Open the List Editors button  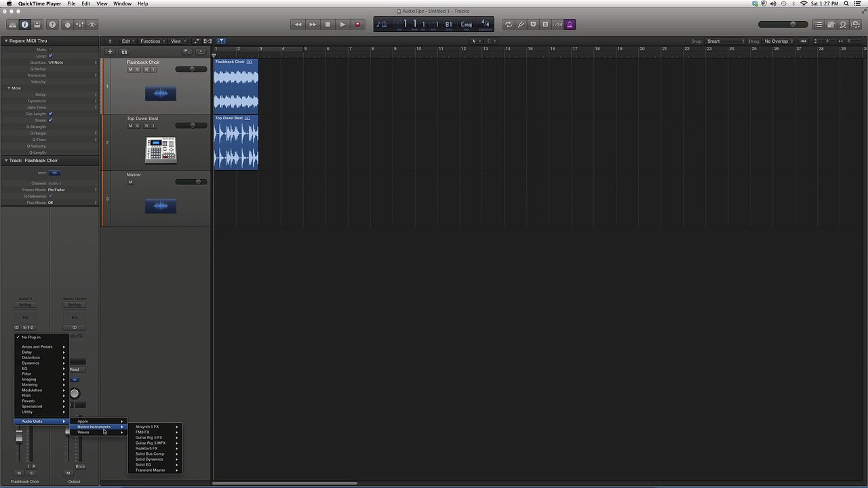click(x=818, y=24)
